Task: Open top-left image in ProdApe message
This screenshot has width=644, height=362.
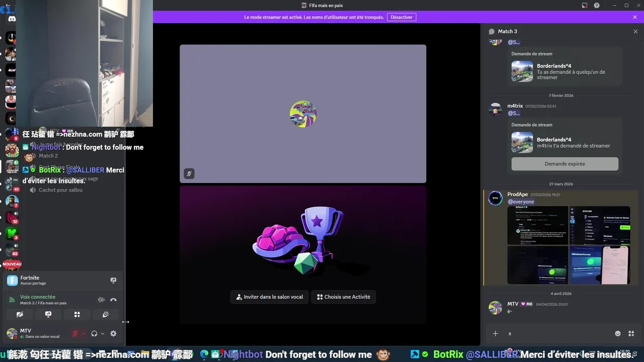Action: click(x=538, y=225)
